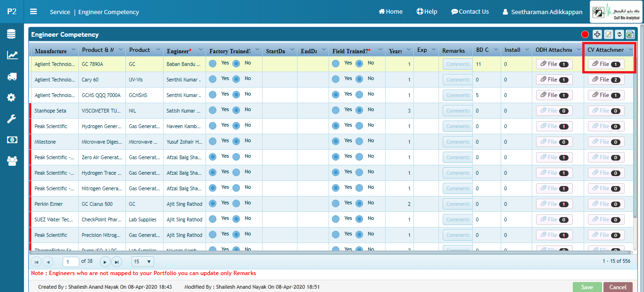
Task: Open the database stack sidebar icon
Action: (x=12, y=34)
